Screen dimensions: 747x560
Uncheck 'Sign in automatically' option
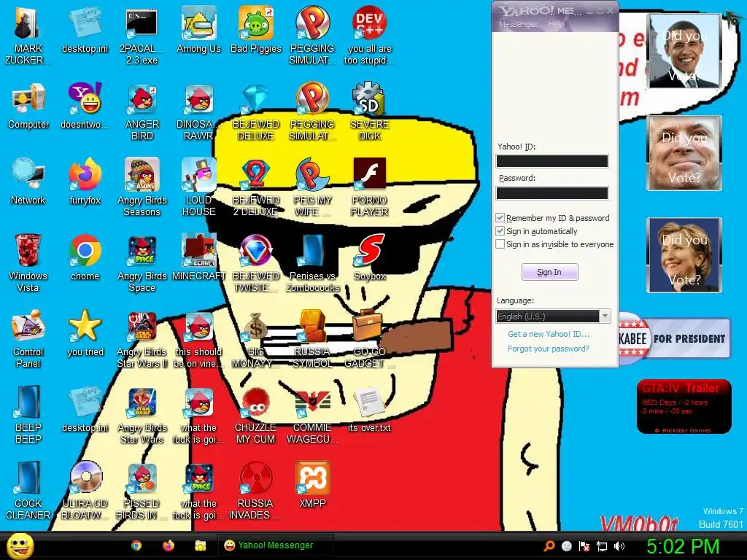click(x=500, y=231)
